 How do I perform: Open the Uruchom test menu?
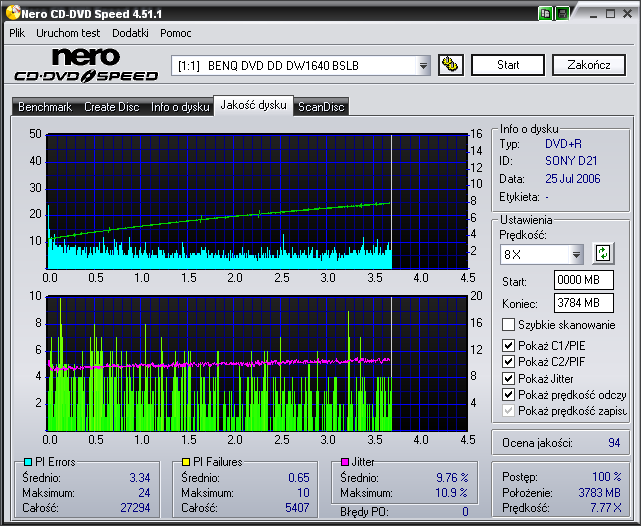coord(68,33)
